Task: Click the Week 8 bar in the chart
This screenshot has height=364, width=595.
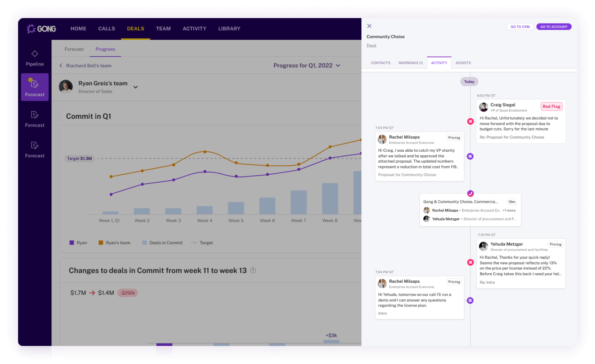Action: (330, 199)
